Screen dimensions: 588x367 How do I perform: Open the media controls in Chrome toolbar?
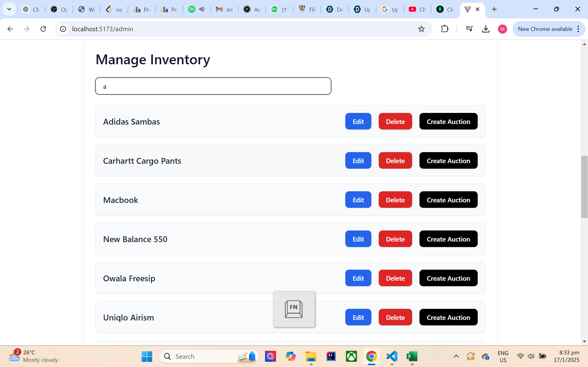click(x=469, y=29)
